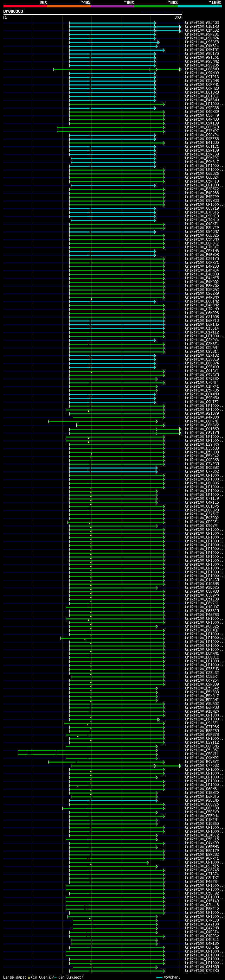
Task: Open hit UniRef100_B4FSW0
Action: [x=202, y=100]
